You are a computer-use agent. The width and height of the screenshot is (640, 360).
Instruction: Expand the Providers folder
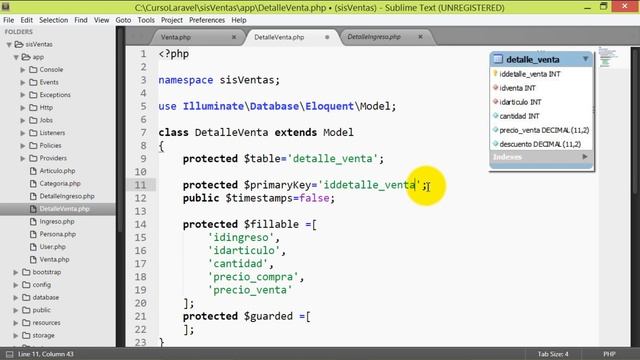(x=23, y=158)
